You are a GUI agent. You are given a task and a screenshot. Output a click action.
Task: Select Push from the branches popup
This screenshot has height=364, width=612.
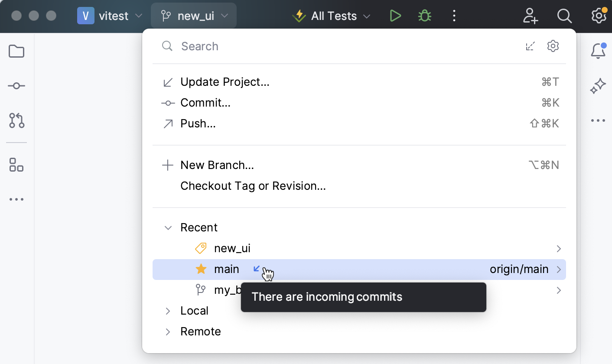(198, 123)
